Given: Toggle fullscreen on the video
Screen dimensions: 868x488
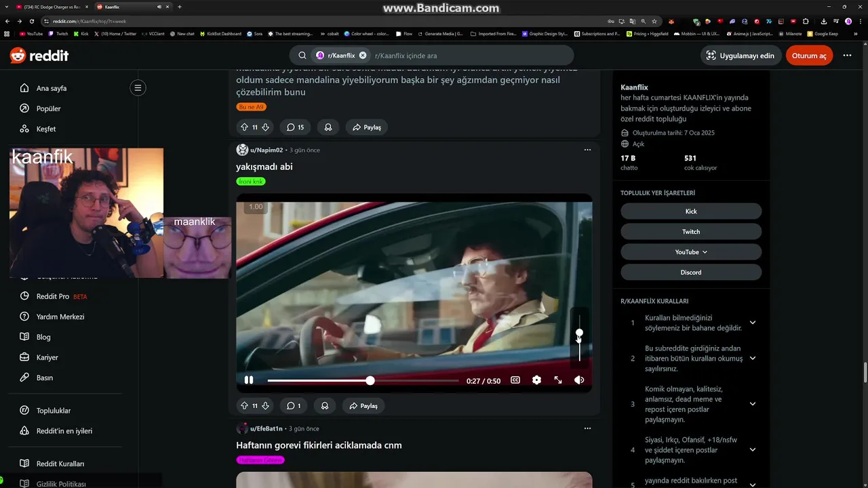Looking at the screenshot, I should [x=558, y=380].
